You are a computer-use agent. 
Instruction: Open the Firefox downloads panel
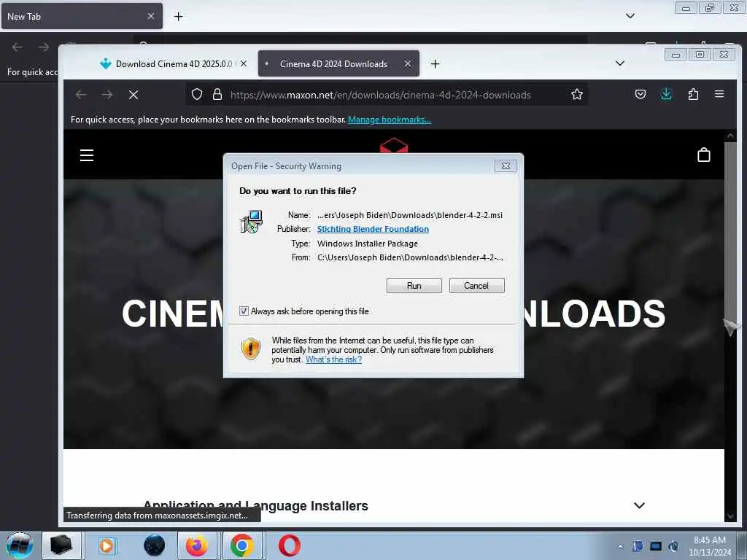click(x=667, y=94)
